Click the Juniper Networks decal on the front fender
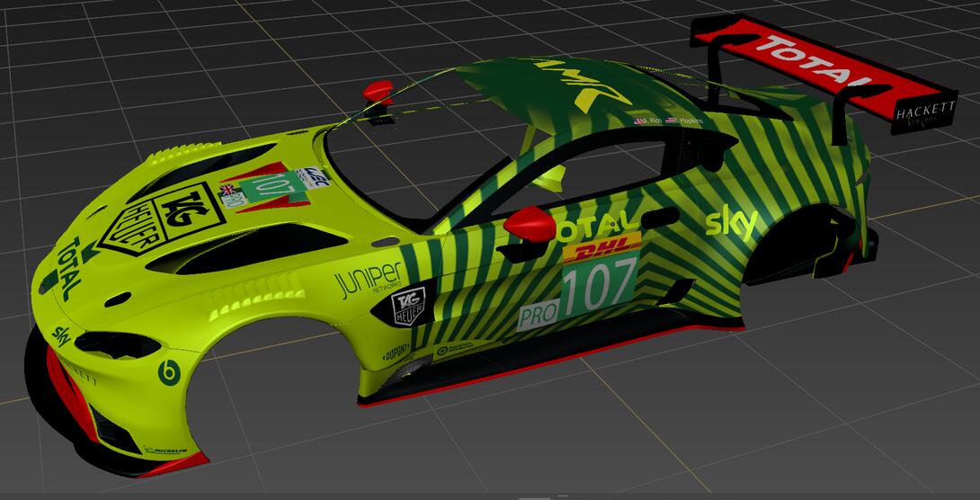The height and width of the screenshot is (500, 980). [369, 280]
